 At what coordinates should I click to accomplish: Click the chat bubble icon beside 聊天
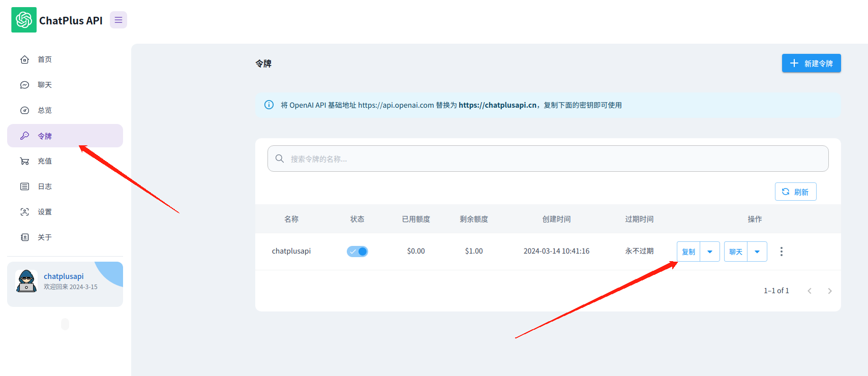24,85
